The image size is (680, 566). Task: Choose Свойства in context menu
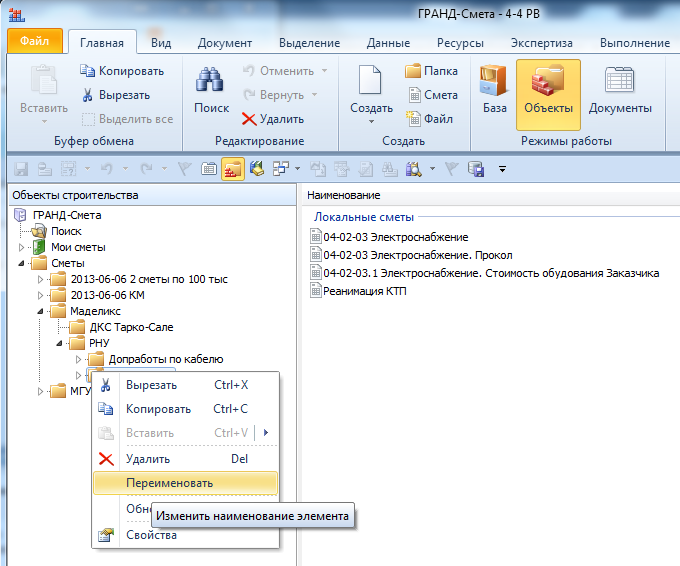(x=186, y=535)
